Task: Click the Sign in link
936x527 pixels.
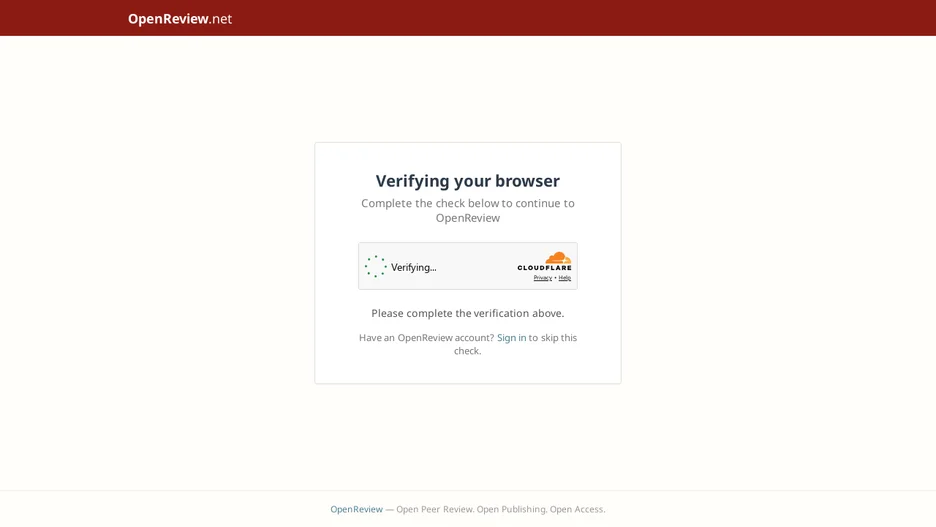Action: coord(512,338)
